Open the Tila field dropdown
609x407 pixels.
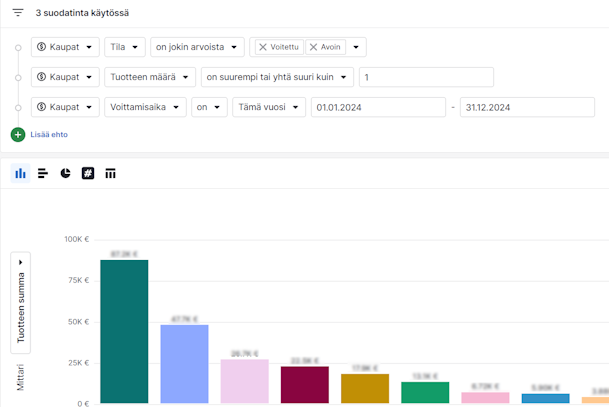click(125, 47)
